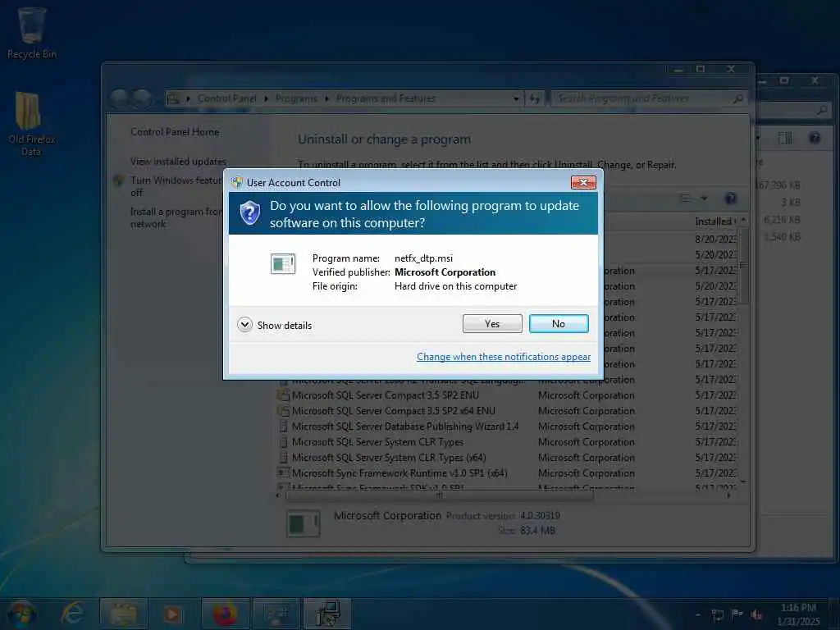Open the view options dropdown arrow
The width and height of the screenshot is (840, 630).
coord(704,199)
